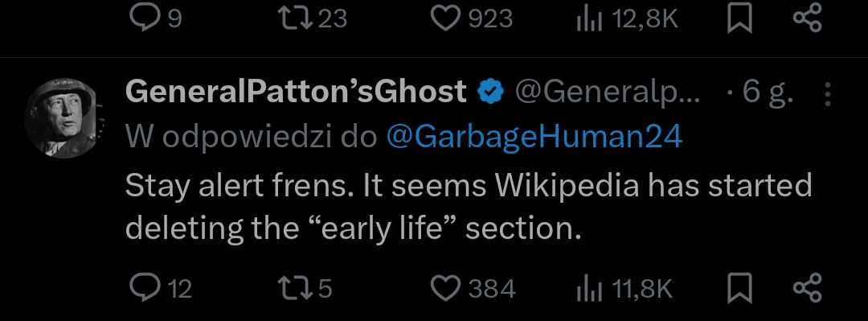The image size is (868, 321).
Task: Share the GeneralPatton'sGhost tweet
Action: [x=808, y=289]
